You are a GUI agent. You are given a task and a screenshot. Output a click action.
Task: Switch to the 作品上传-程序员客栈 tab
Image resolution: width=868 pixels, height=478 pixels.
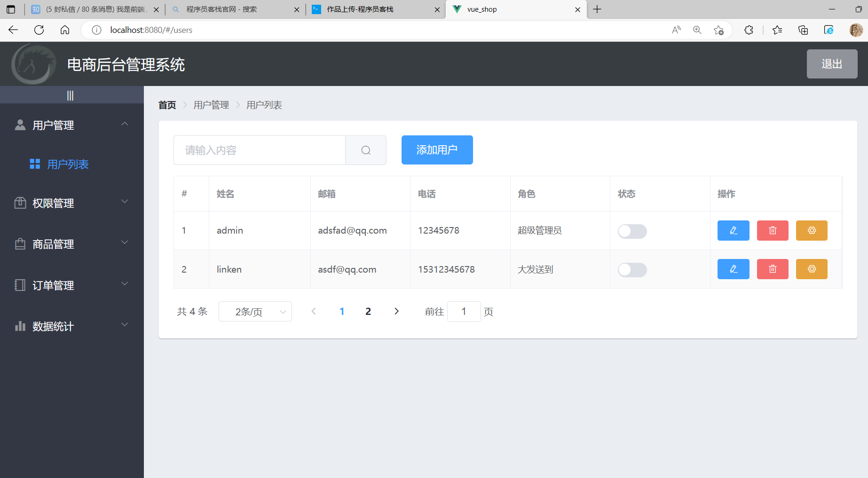coord(376,9)
